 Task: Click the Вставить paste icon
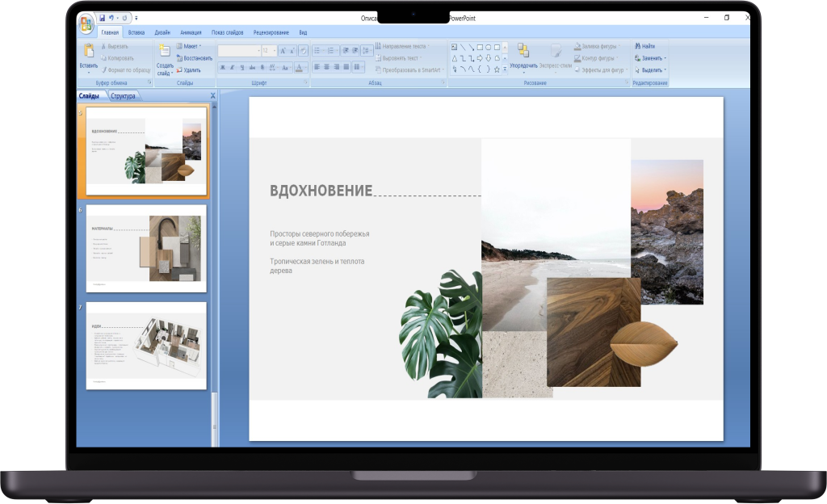tap(89, 51)
